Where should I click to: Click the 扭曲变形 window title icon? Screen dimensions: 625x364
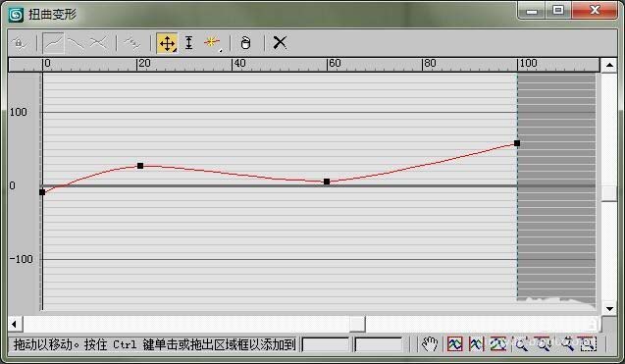coord(16,15)
